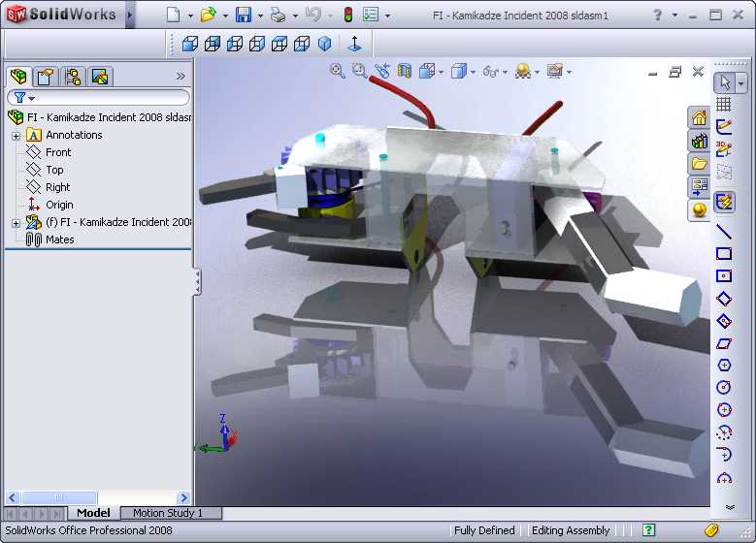Open the Print dropdown arrow
This screenshot has width=756, height=543.
pyautogui.click(x=295, y=16)
